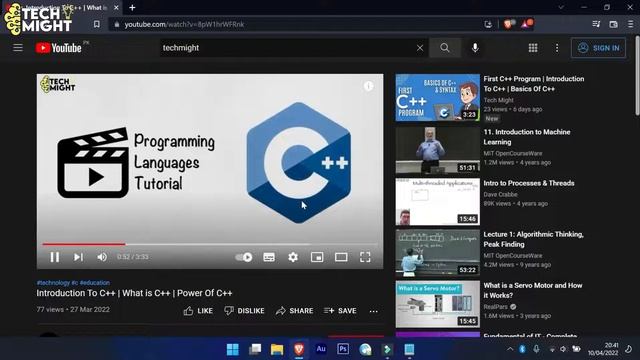Open First C++ Program video thumbnail
The height and width of the screenshot is (360, 640).
click(x=438, y=98)
